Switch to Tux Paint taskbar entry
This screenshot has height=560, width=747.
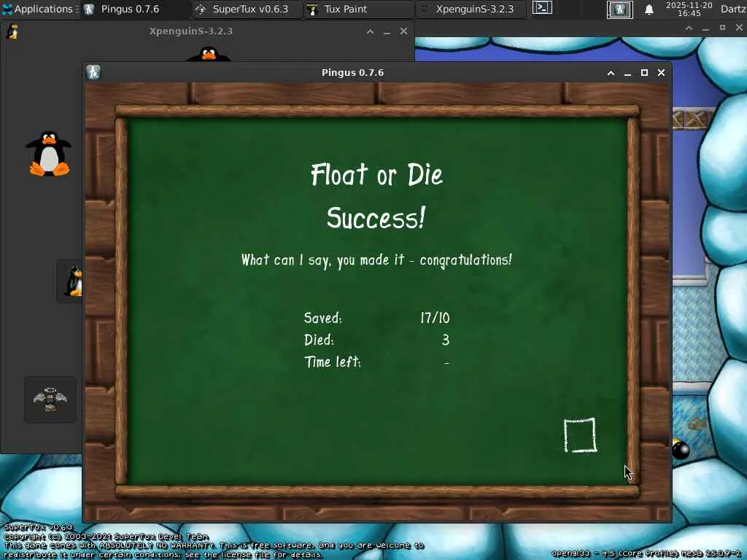(360, 9)
